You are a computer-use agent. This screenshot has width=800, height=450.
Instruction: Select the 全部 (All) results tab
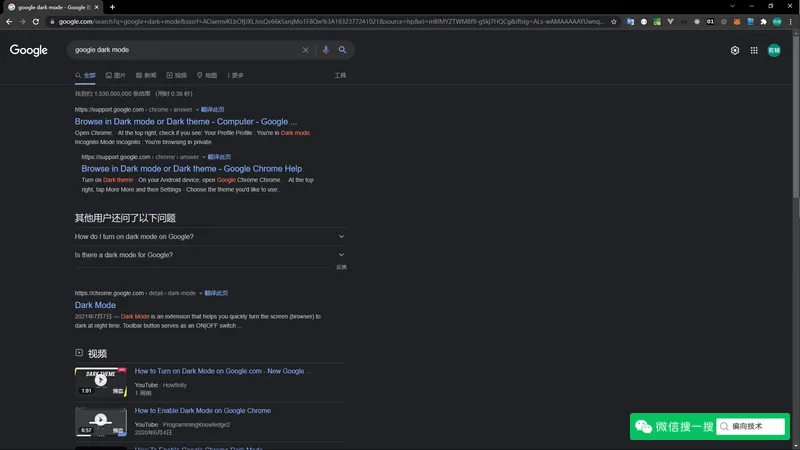tap(85, 76)
